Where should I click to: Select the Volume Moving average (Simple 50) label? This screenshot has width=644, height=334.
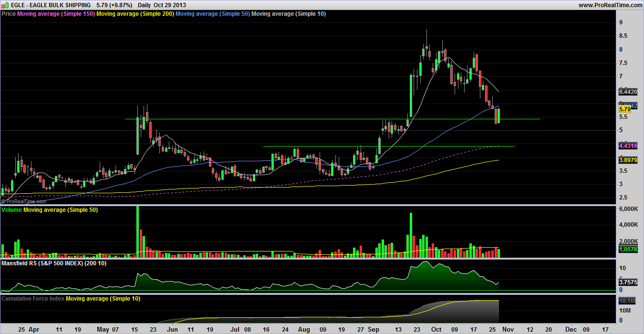61,210
